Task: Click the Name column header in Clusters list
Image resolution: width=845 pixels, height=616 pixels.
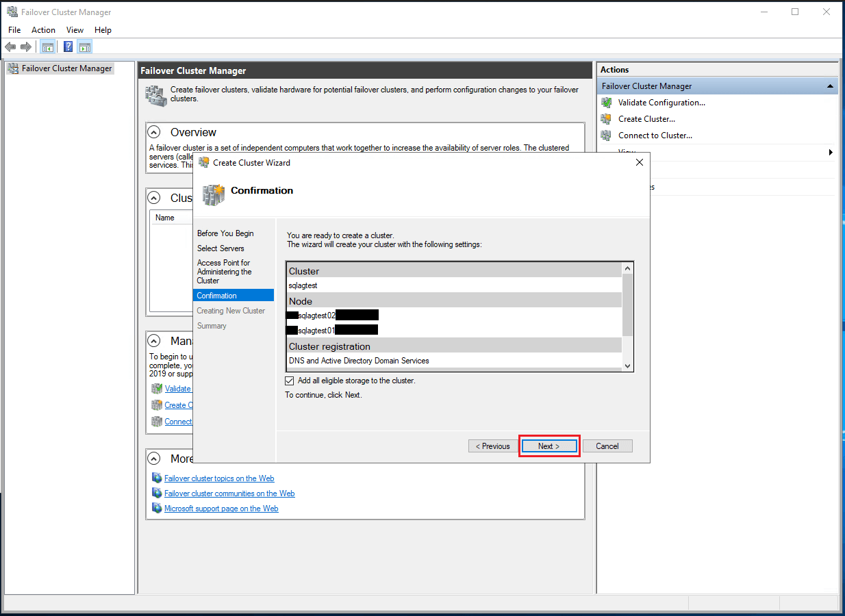Action: [165, 218]
